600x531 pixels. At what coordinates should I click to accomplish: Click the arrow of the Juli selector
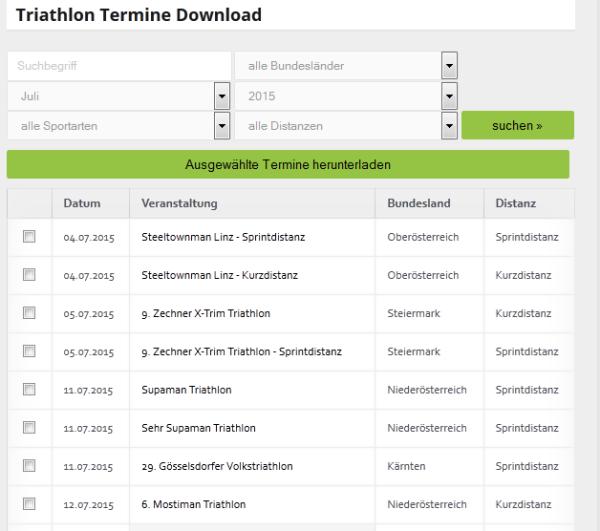pyautogui.click(x=222, y=96)
